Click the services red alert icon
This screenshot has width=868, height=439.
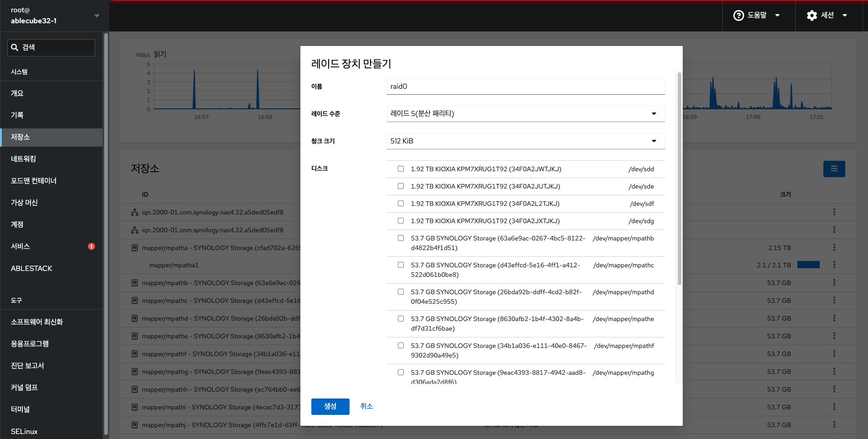(91, 246)
